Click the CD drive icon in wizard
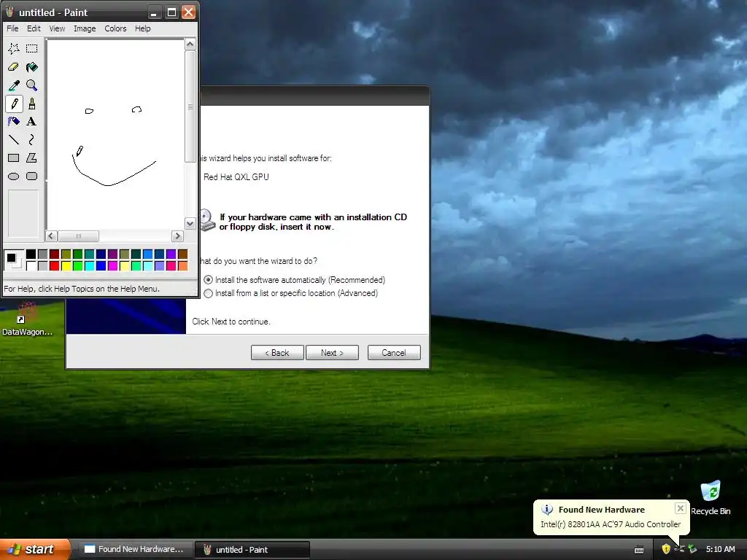 [208, 220]
